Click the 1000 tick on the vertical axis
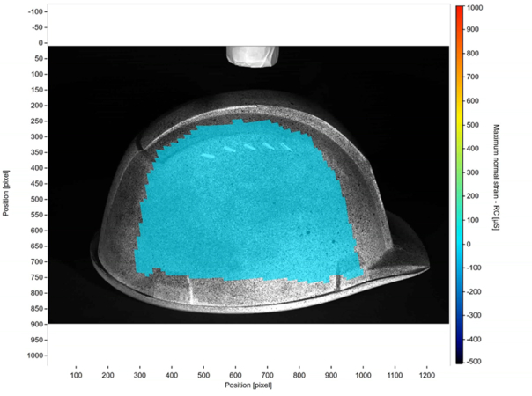Screen dimensions: 532x396 [x=36, y=355]
